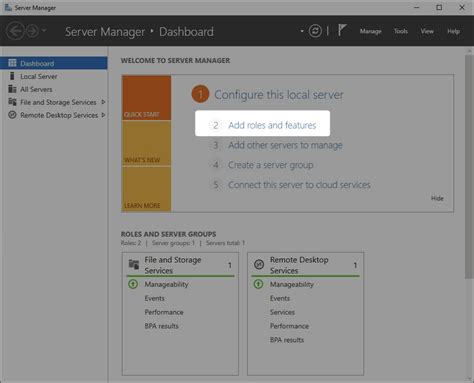The height and width of the screenshot is (383, 474).
Task: Click Server Manager breadcrumb text in header
Action: (105, 32)
